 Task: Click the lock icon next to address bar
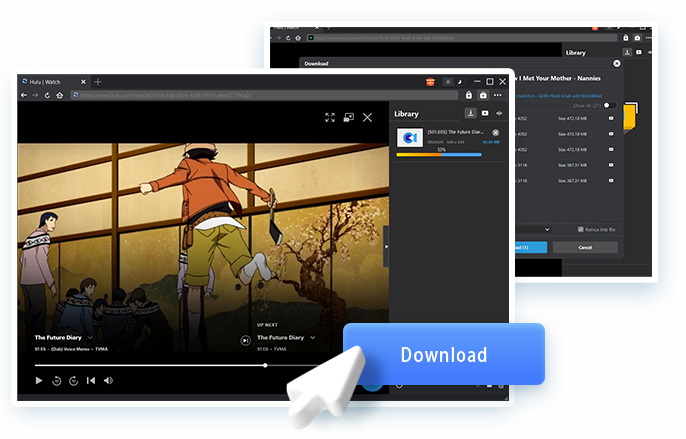[x=469, y=95]
